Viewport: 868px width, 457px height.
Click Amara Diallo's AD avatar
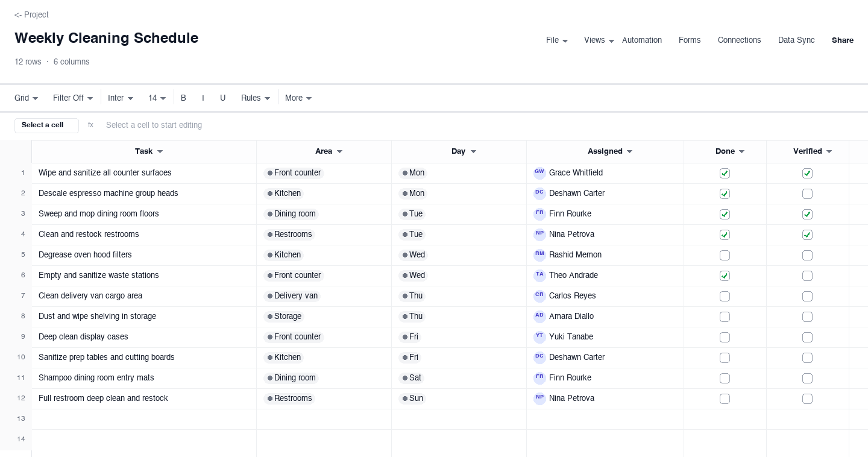coord(539,317)
